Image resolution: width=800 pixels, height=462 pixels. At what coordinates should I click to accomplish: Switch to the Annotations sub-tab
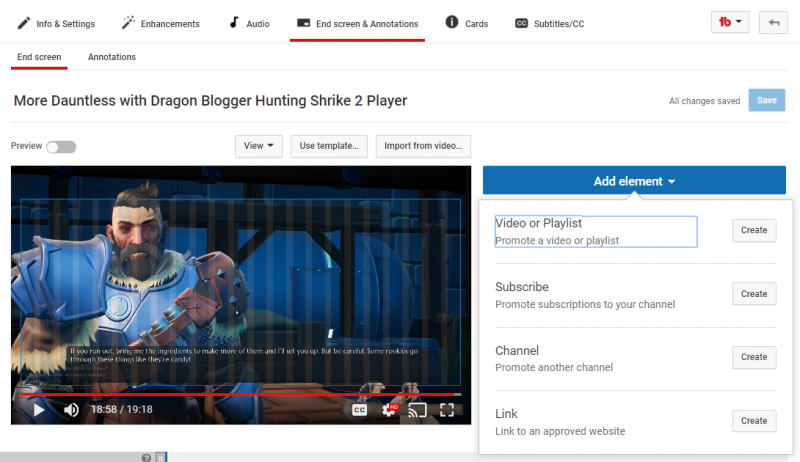(x=112, y=57)
